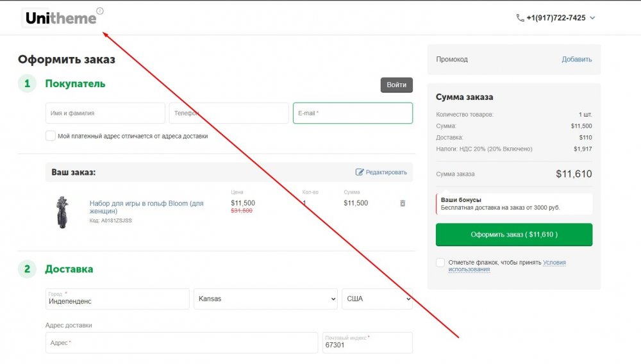
Task: Click step 1 circle for Покупатель
Action: [27, 83]
